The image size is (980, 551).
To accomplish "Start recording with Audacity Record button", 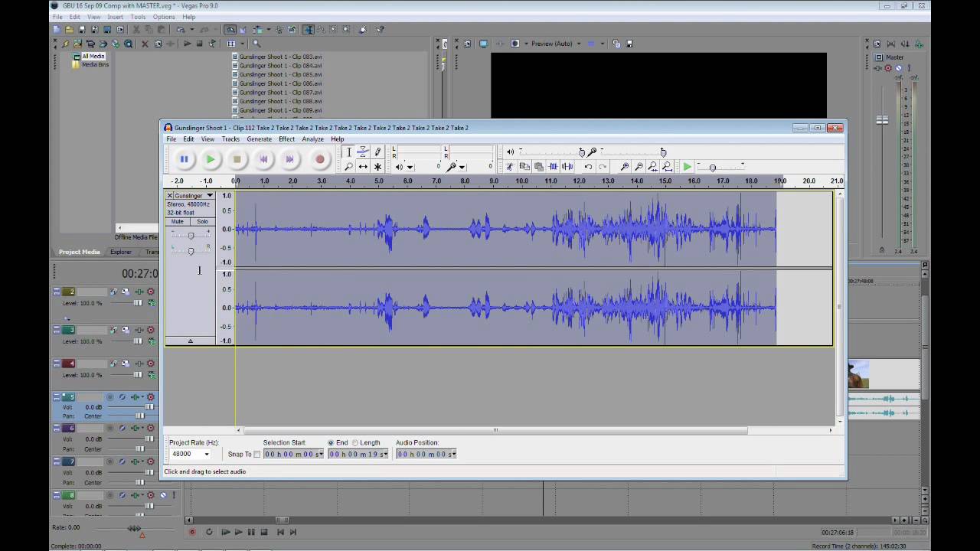I will tap(320, 159).
